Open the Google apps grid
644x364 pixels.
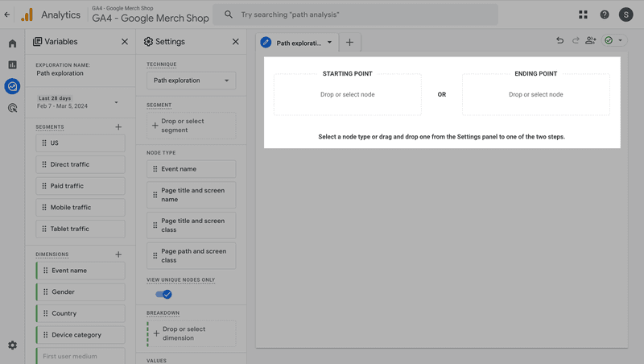(x=583, y=14)
